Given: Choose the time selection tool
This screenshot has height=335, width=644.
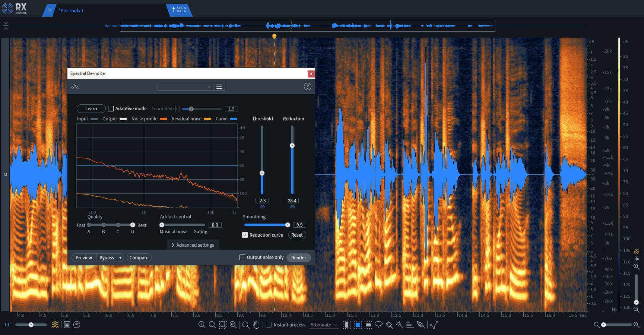Looking at the screenshot, I should pos(347,325).
